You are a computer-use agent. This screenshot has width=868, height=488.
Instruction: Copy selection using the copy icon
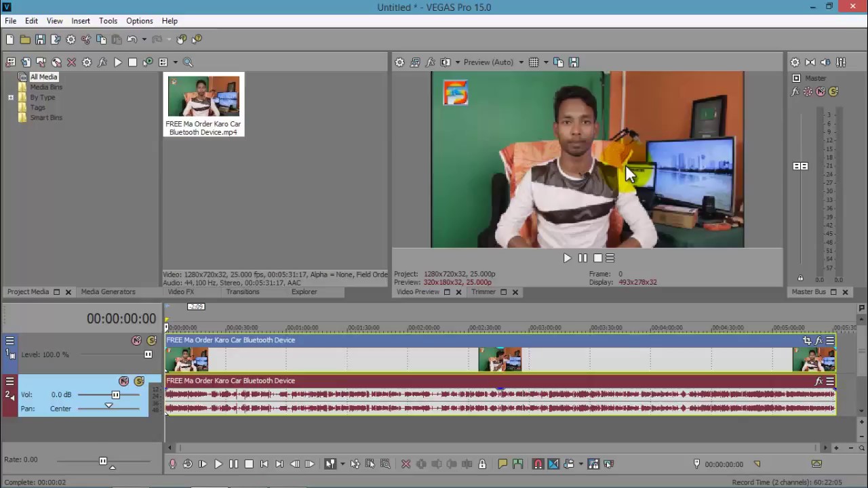101,39
